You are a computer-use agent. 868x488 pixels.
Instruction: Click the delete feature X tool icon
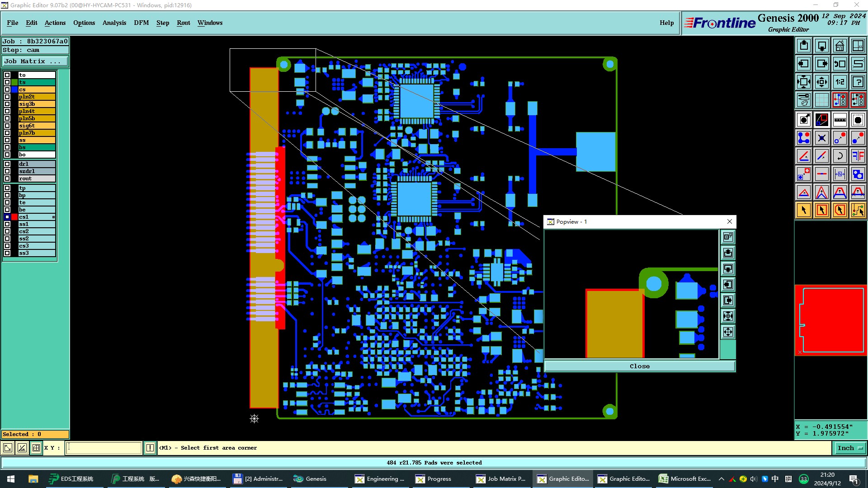pos(821,138)
